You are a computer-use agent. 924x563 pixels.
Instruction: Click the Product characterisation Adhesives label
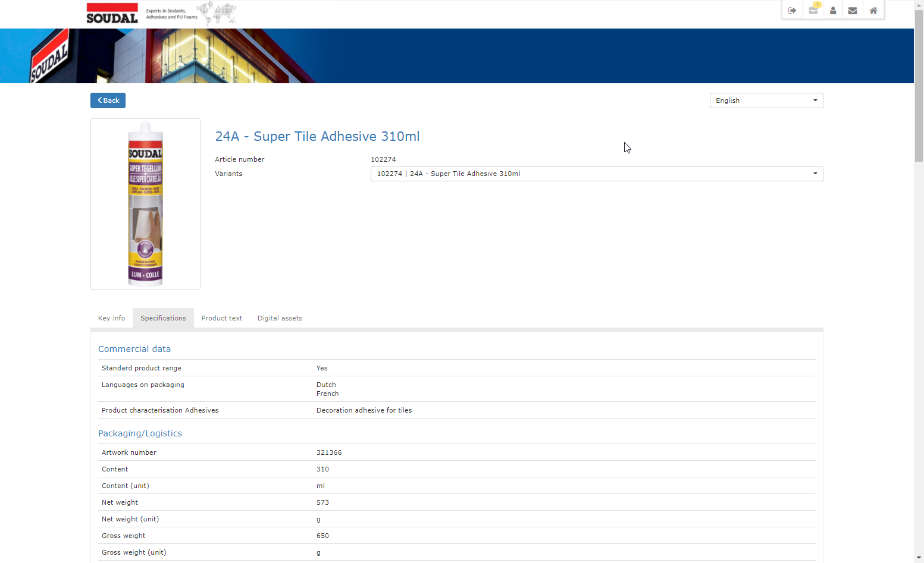160,410
